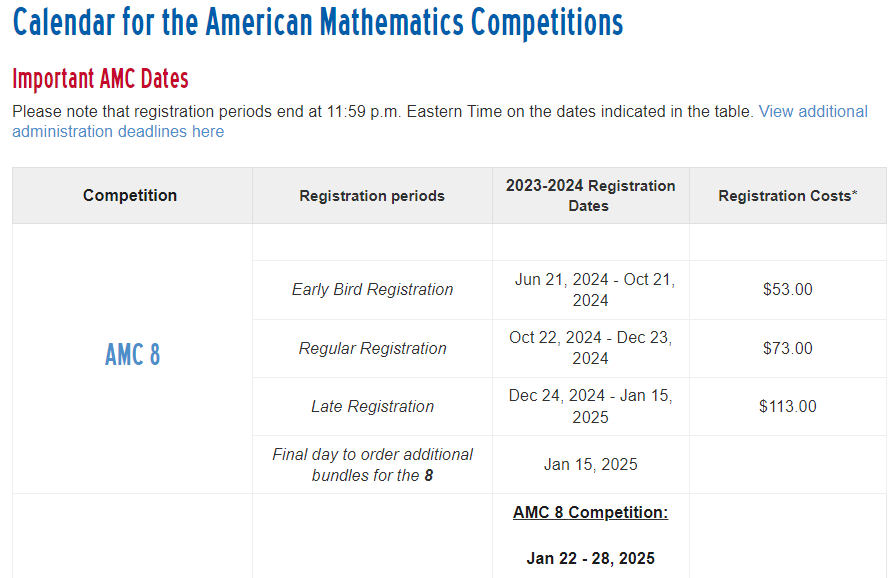Click the Oct 22, 2024 - Dec 23, 2024 dates
Image resolution: width=895 pixels, height=578 pixels.
click(x=590, y=347)
